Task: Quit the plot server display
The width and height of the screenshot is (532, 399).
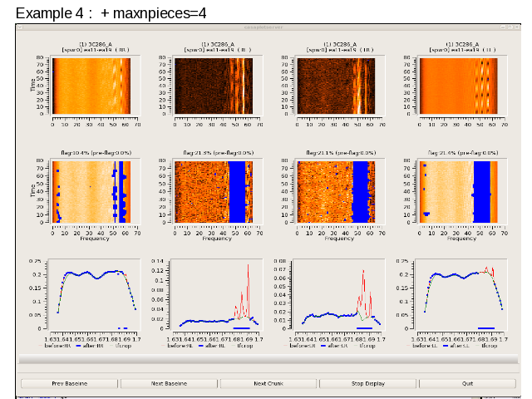Action: point(467,383)
